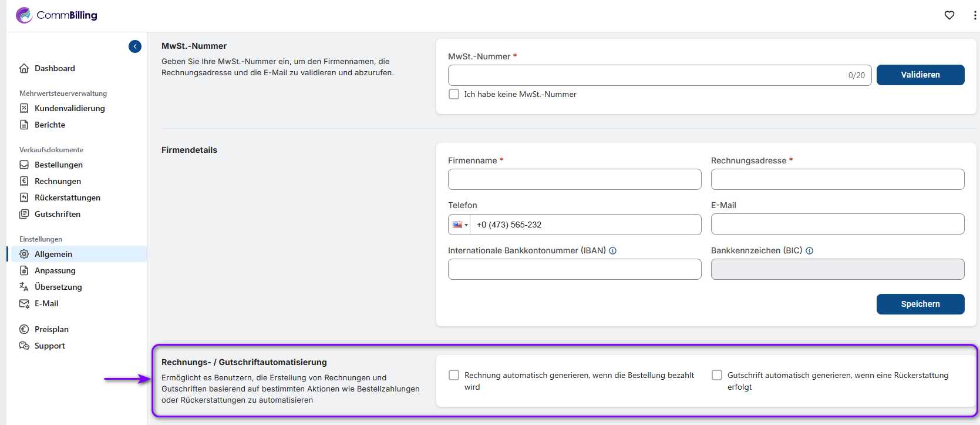Click the IBAN input field
Viewport: 980px width, 425px height.
click(x=574, y=269)
